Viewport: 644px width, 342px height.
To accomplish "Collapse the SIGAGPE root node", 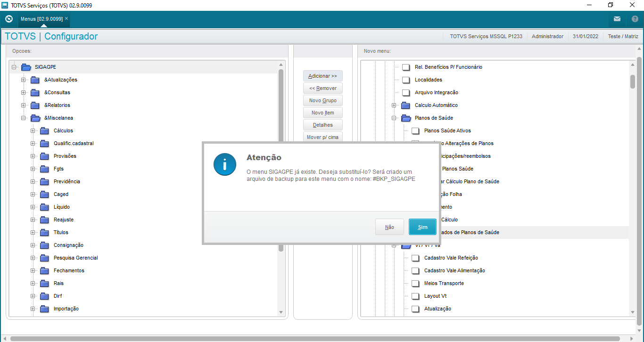I will point(14,67).
